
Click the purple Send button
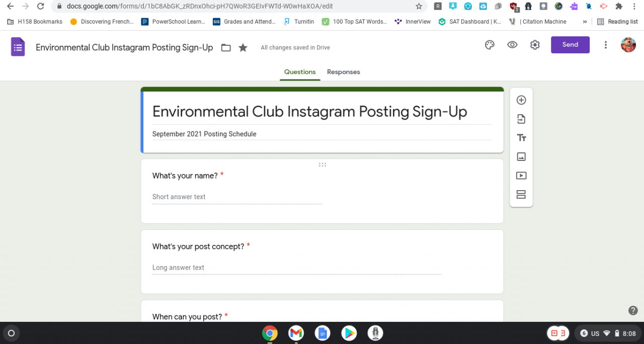(x=570, y=45)
